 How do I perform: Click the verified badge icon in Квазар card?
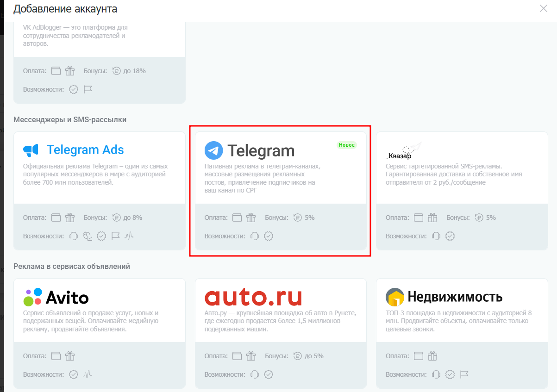pos(450,236)
